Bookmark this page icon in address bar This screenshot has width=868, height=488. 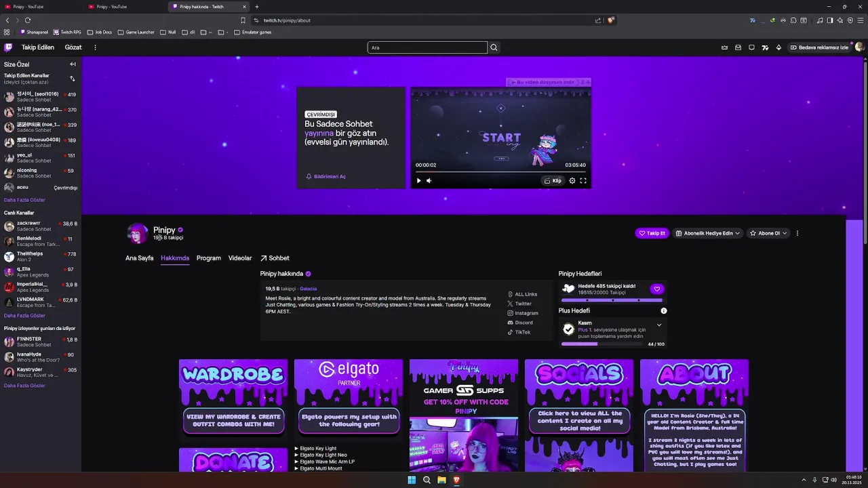tap(243, 20)
